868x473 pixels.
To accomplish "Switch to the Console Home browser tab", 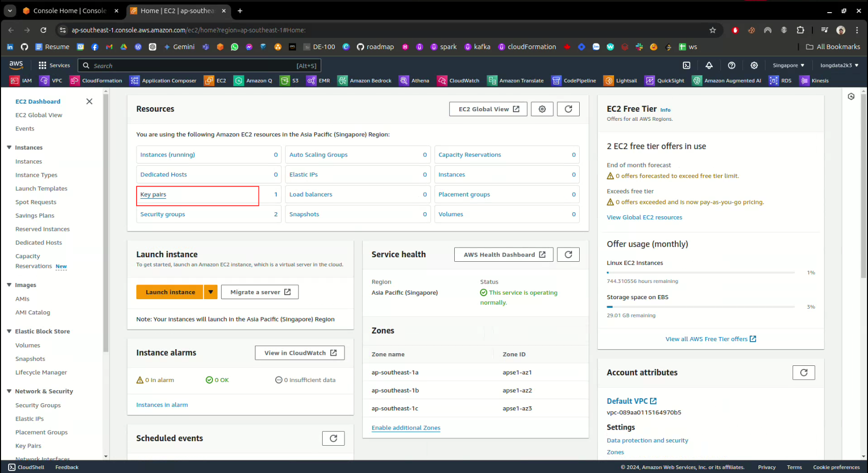I will click(x=69, y=11).
